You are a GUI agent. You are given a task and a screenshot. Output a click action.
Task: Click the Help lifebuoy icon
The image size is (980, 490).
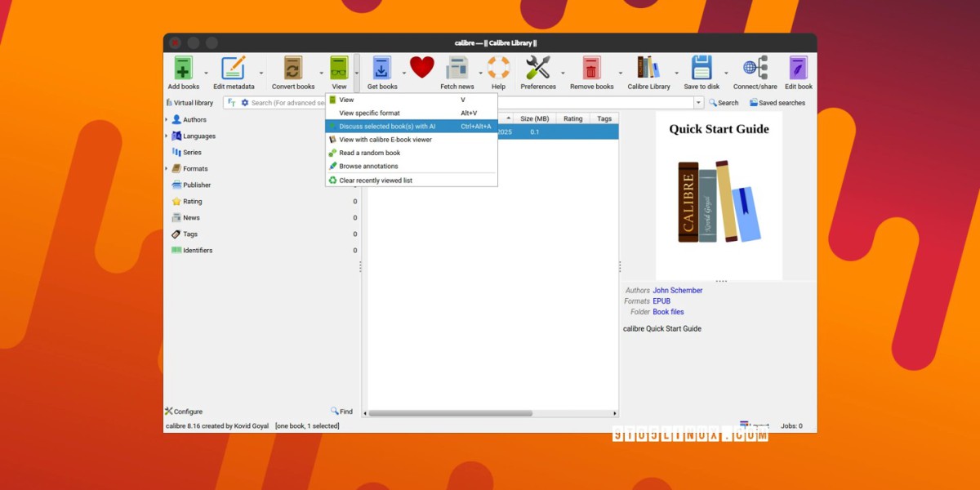coord(498,69)
